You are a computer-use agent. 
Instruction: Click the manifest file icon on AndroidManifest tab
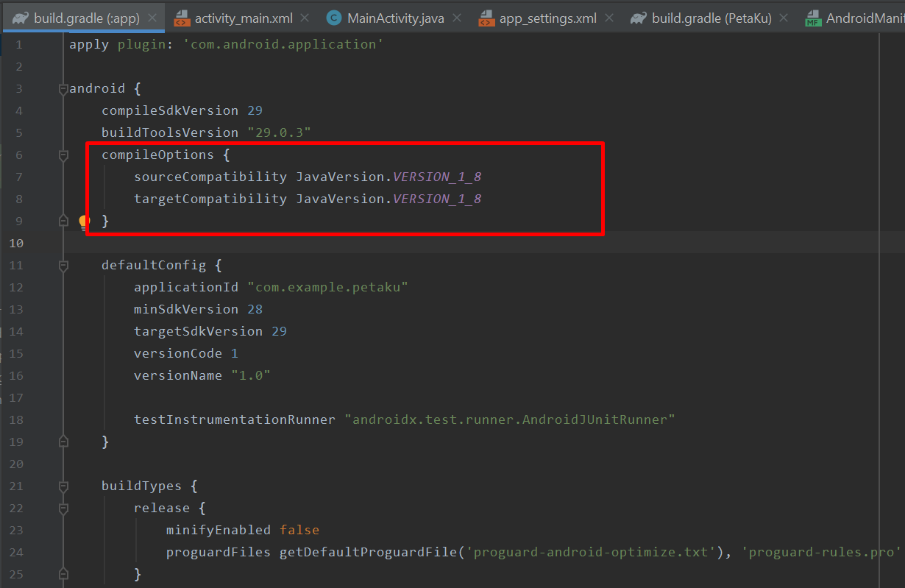(x=813, y=18)
